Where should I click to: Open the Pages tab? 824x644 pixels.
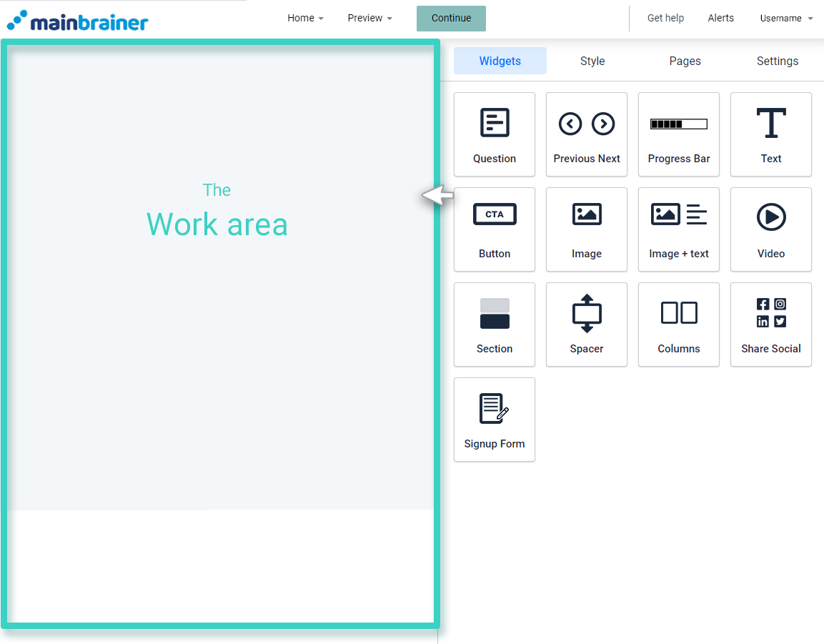(x=685, y=61)
